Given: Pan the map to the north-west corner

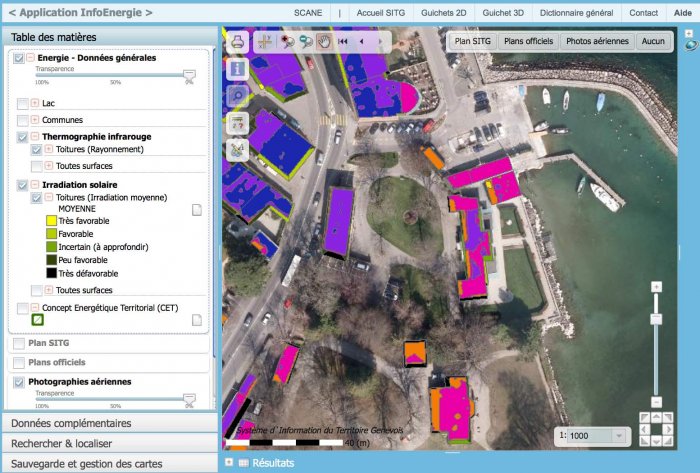Looking at the screenshot, I should 644,417.
